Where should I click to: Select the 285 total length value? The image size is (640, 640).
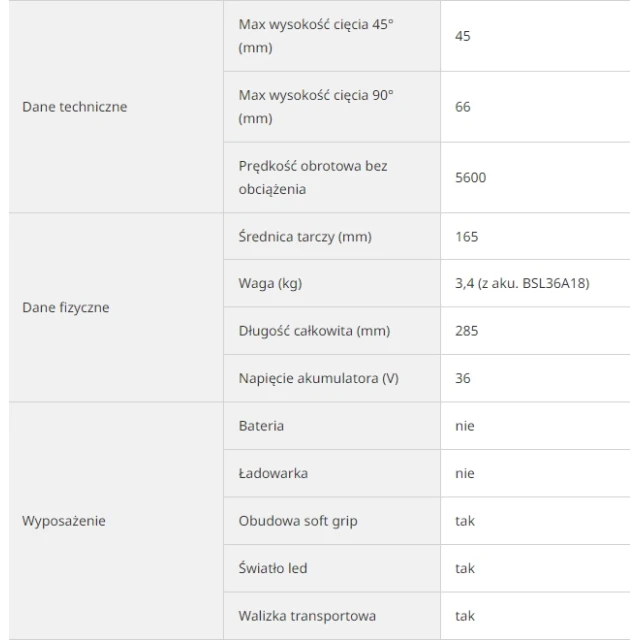467,331
